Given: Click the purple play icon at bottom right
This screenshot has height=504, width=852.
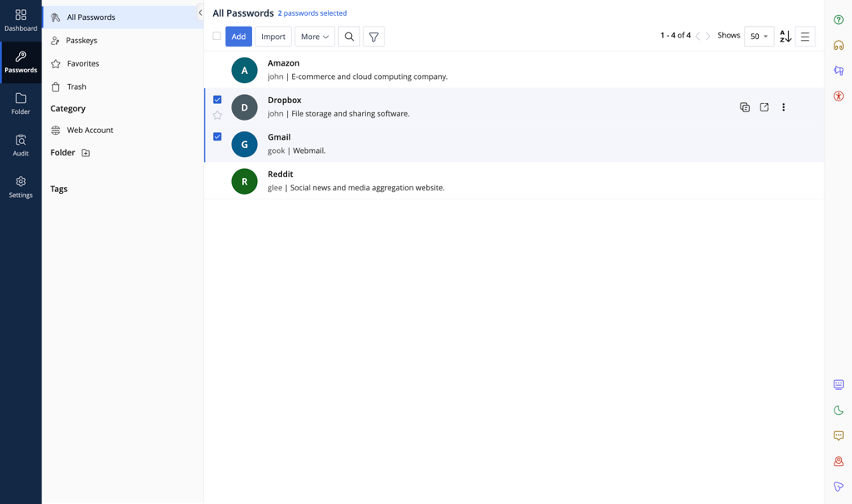Looking at the screenshot, I should pos(839,487).
